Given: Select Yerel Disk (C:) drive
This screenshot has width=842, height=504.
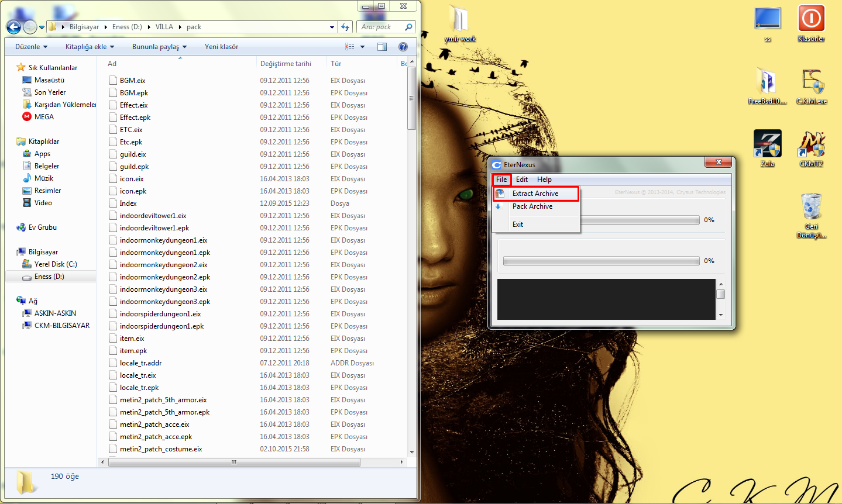Looking at the screenshot, I should 50,264.
